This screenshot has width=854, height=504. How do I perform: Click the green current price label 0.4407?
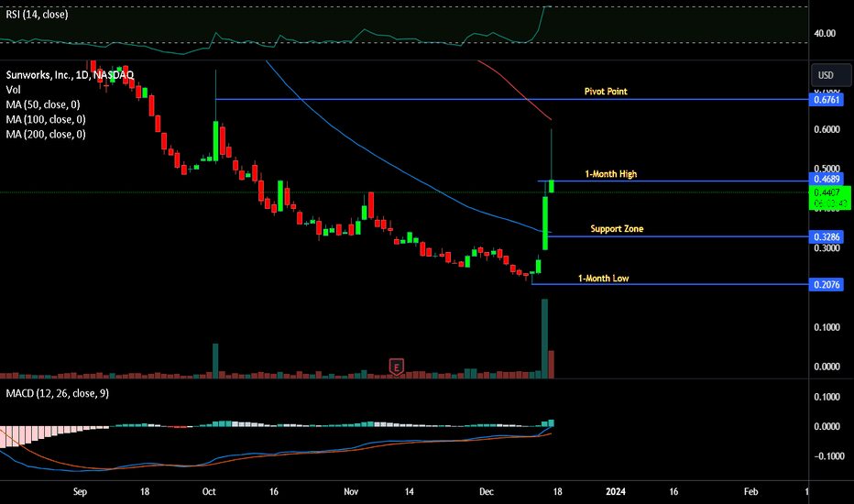(830, 198)
